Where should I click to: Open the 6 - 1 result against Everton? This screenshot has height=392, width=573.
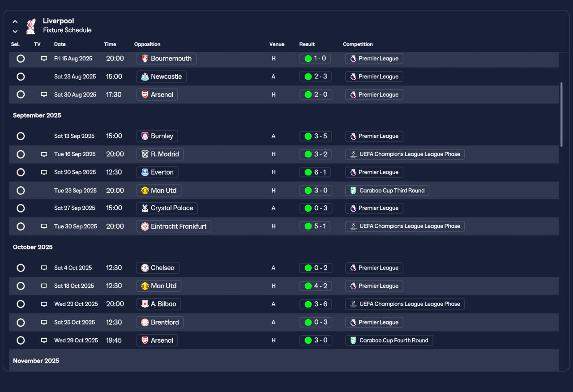click(316, 172)
